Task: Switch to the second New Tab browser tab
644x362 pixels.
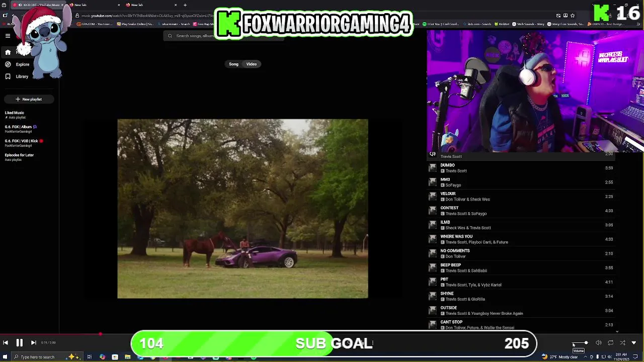Action: point(152,5)
